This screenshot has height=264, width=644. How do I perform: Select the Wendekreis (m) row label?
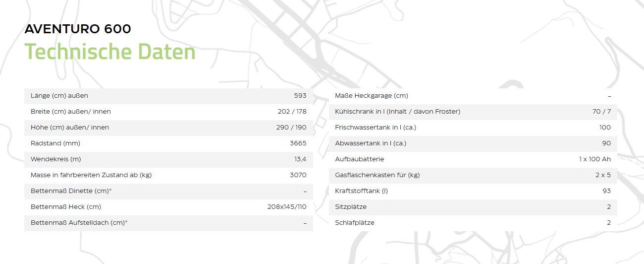click(x=55, y=159)
